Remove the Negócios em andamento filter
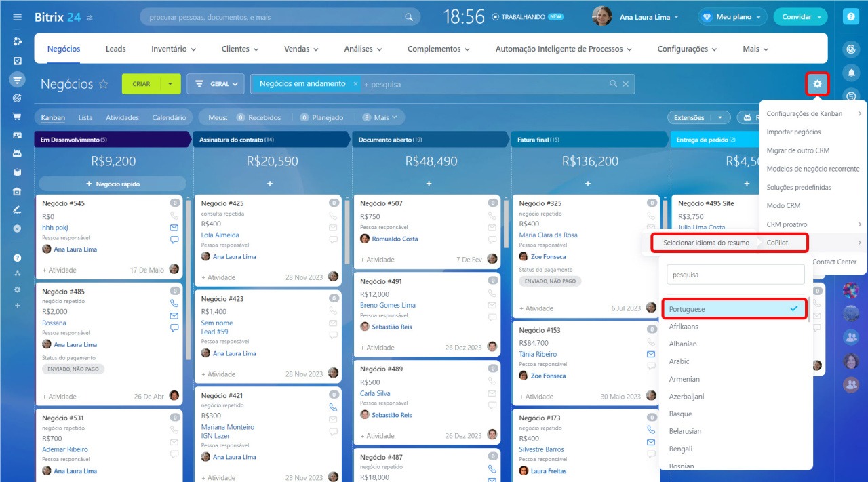The width and height of the screenshot is (868, 482). [355, 84]
